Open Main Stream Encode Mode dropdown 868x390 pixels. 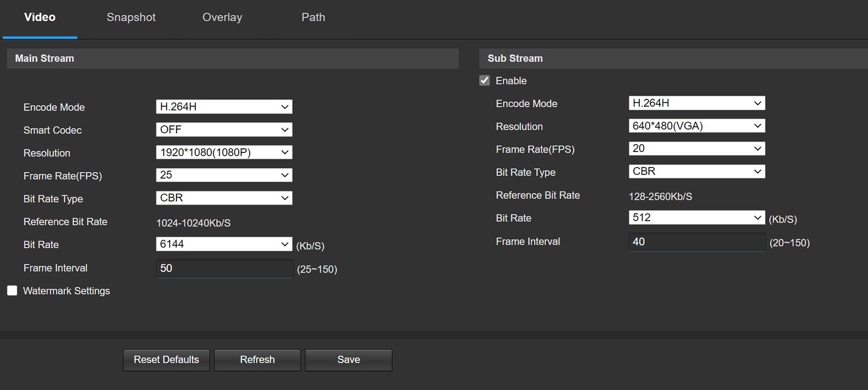coord(224,107)
